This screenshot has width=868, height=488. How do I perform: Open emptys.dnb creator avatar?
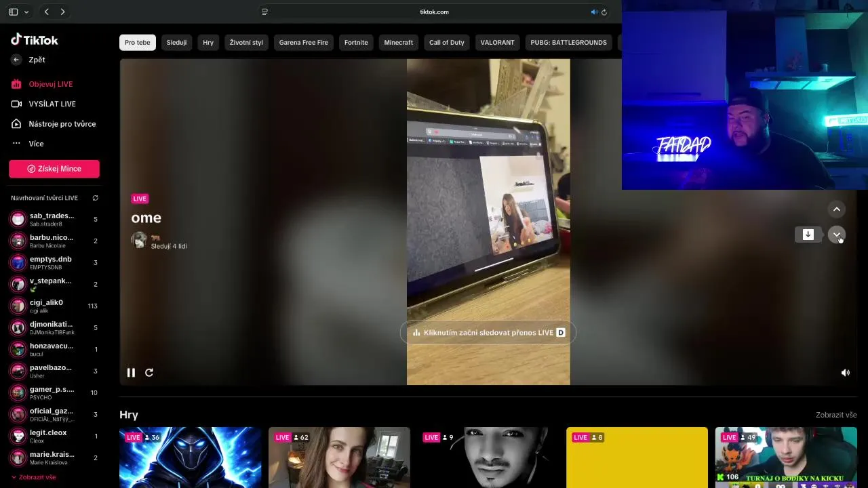[18, 262]
